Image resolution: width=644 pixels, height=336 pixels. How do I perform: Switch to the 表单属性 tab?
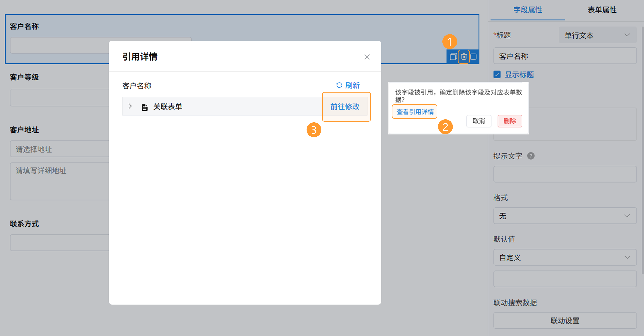(602, 10)
